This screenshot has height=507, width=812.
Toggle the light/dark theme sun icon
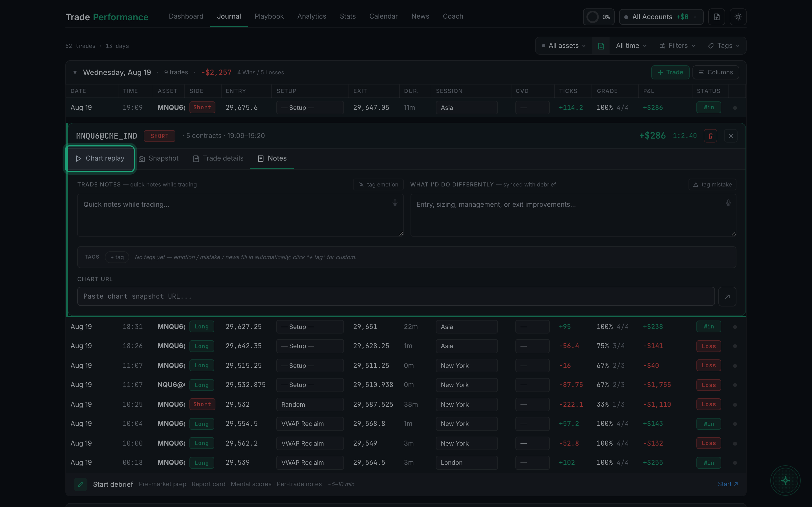tap(738, 17)
